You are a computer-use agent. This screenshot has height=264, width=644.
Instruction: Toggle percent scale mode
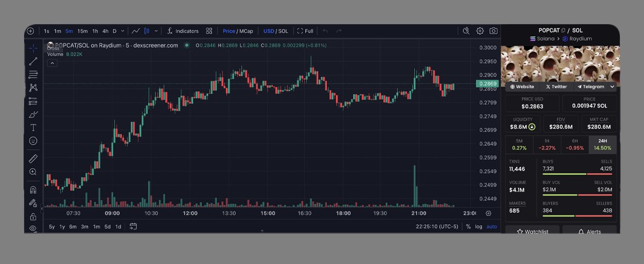(468, 226)
